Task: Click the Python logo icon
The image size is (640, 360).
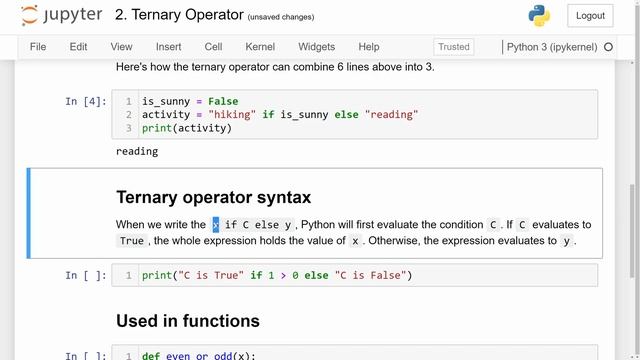Action: 539,16
